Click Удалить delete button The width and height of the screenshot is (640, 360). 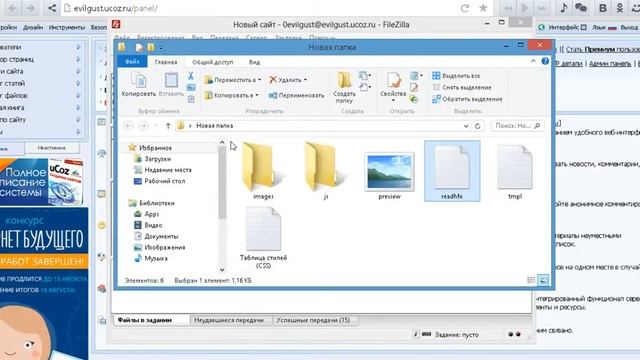click(285, 80)
